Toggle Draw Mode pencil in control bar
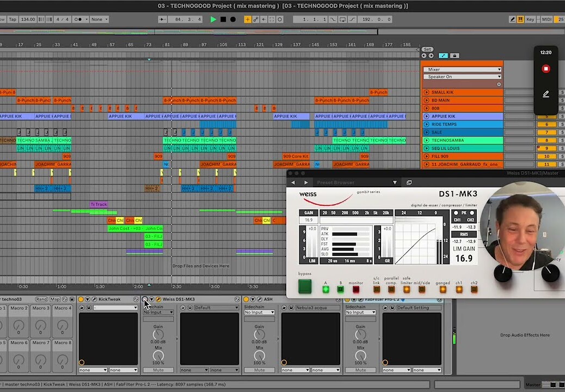565x392 pixels. tap(512, 20)
